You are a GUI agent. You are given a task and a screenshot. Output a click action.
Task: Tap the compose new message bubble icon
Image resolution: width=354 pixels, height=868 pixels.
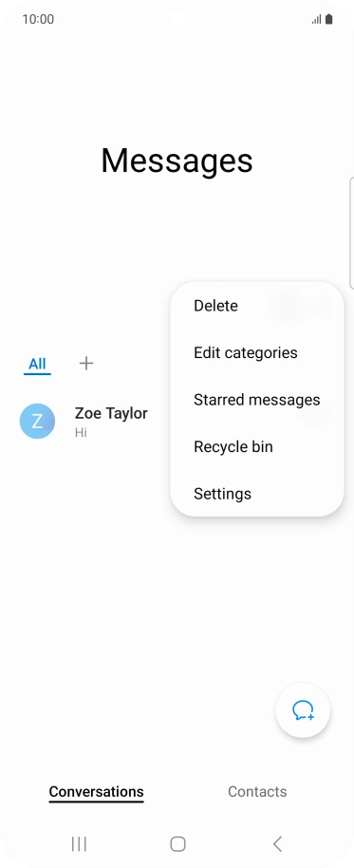[x=303, y=710]
